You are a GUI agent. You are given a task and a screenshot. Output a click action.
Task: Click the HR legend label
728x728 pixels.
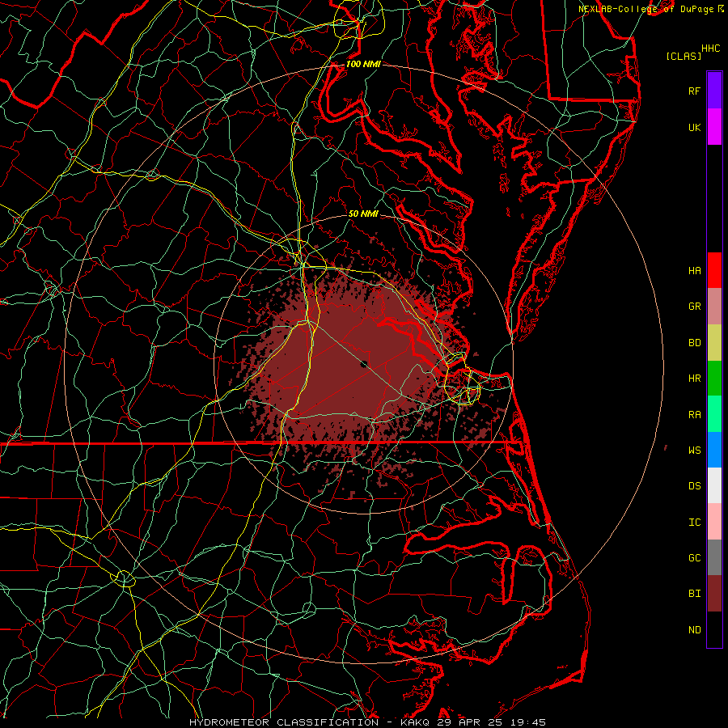(694, 379)
